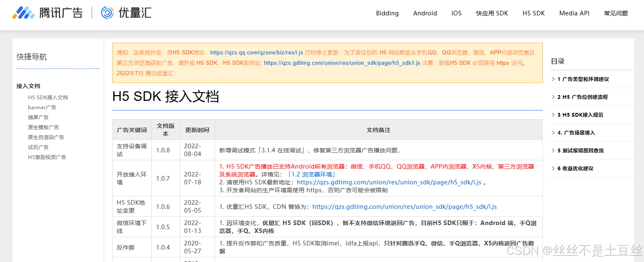644x262 pixels.
Task: Click the 接入文档 sidebar section heading
Action: tap(28, 86)
